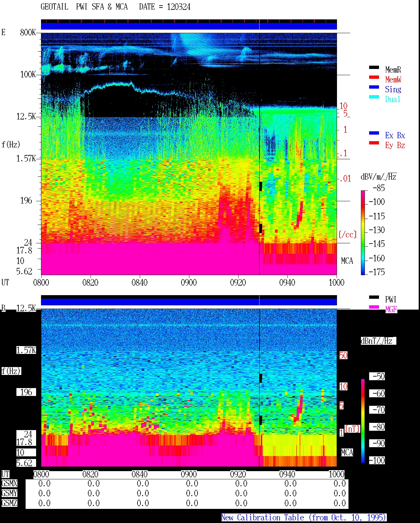Click the GSMY row label
This screenshot has width=420, height=523.
pyautogui.click(x=9, y=493)
